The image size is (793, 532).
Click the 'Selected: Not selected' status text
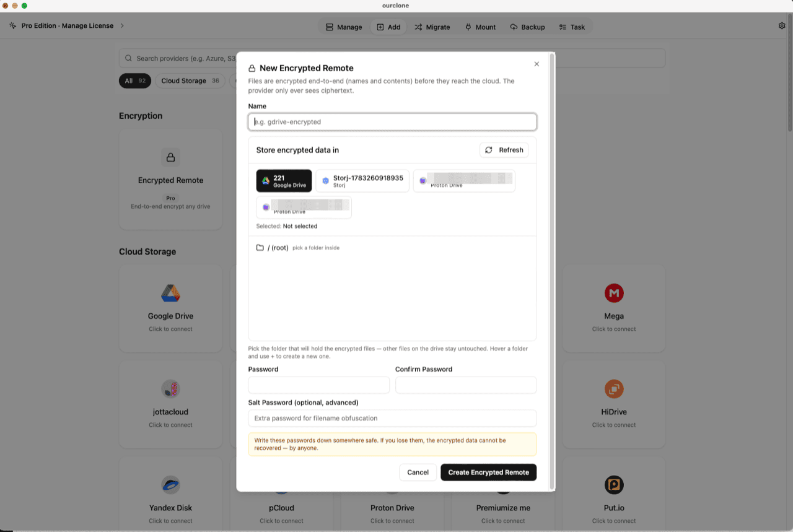287,226
